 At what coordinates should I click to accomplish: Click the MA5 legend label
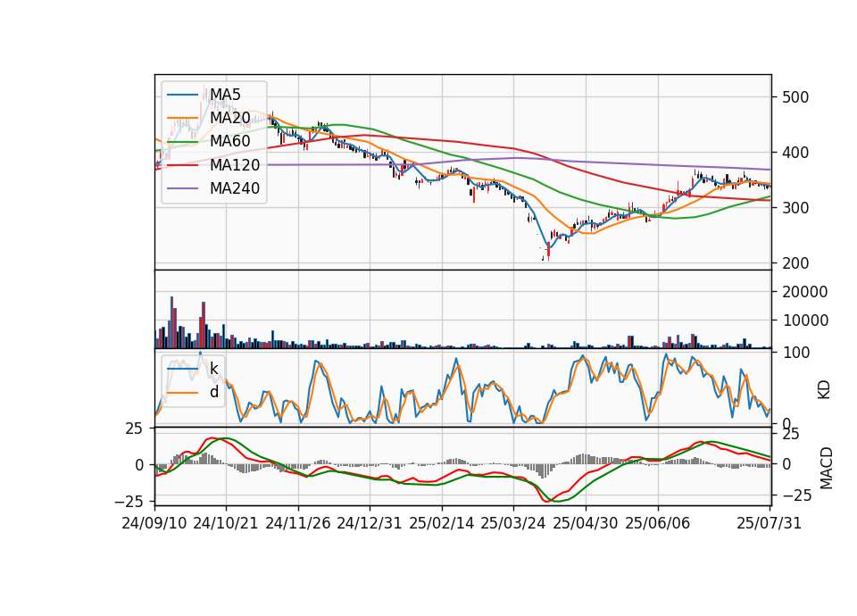(225, 95)
